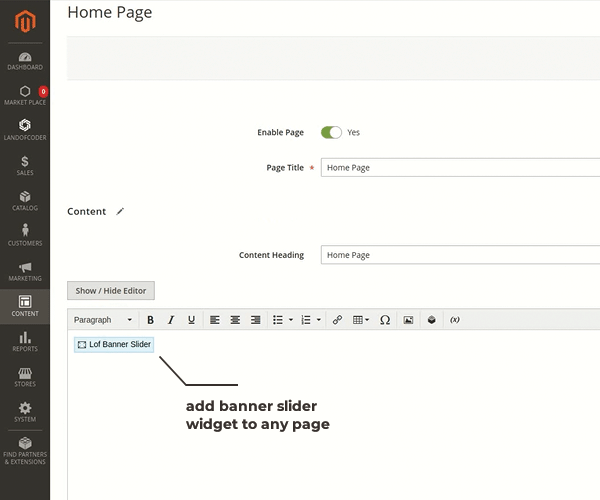Insert special character with Omega icon

click(x=385, y=320)
